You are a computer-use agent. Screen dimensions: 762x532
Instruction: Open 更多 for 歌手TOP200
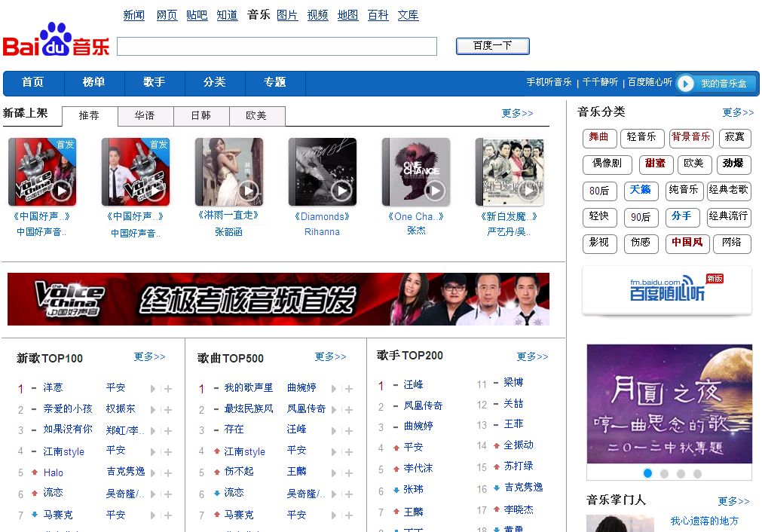coord(533,356)
